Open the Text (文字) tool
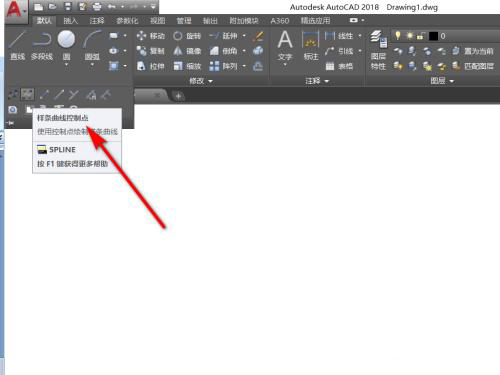This screenshot has height=375, width=500. click(x=285, y=47)
